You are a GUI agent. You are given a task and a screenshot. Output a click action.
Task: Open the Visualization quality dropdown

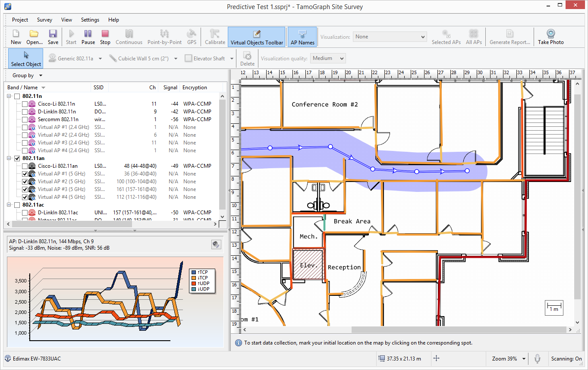[x=328, y=58]
